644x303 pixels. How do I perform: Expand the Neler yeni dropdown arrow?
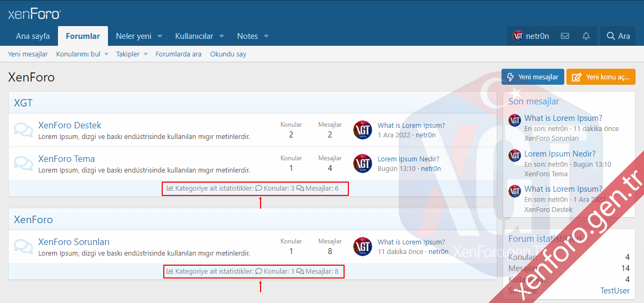point(160,36)
